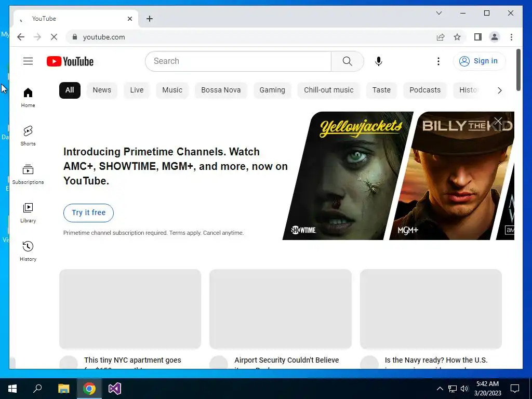Click the YouTube logo
This screenshot has width=532, height=399.
coord(70,61)
